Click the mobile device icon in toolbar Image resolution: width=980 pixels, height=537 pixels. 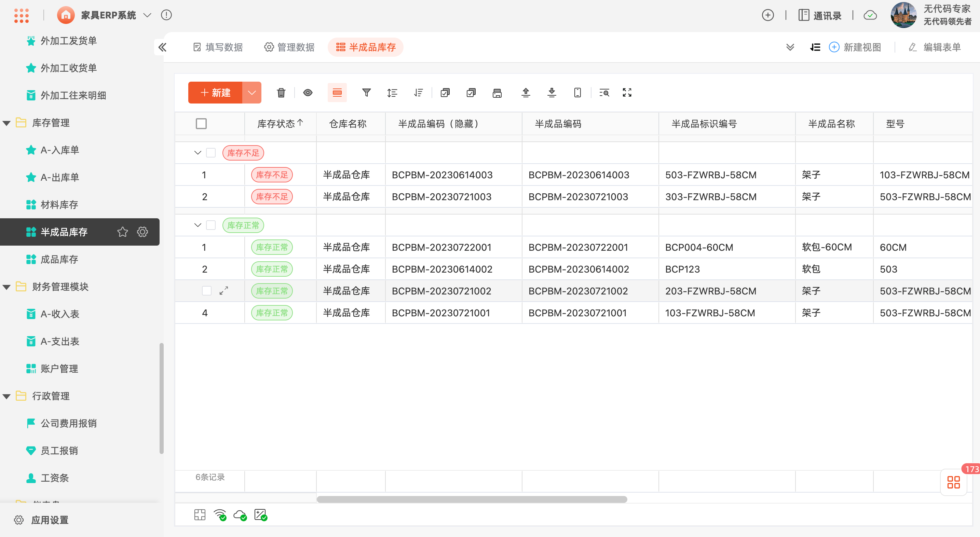(x=577, y=93)
